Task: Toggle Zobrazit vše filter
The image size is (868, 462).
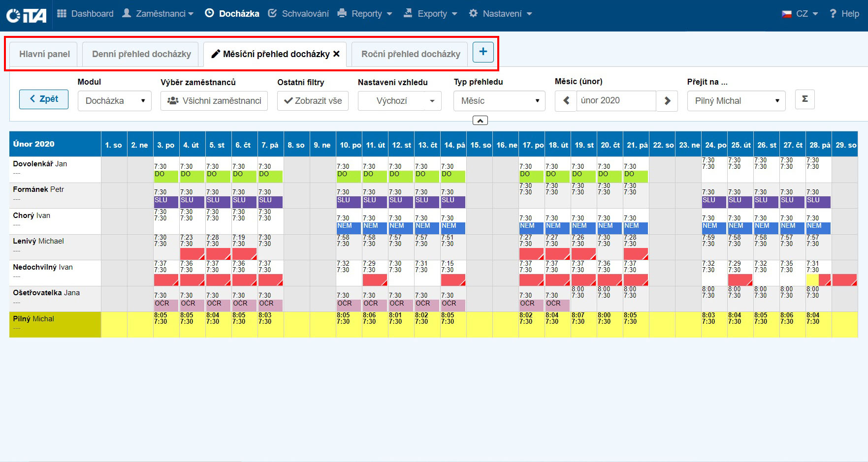Action: [x=313, y=101]
